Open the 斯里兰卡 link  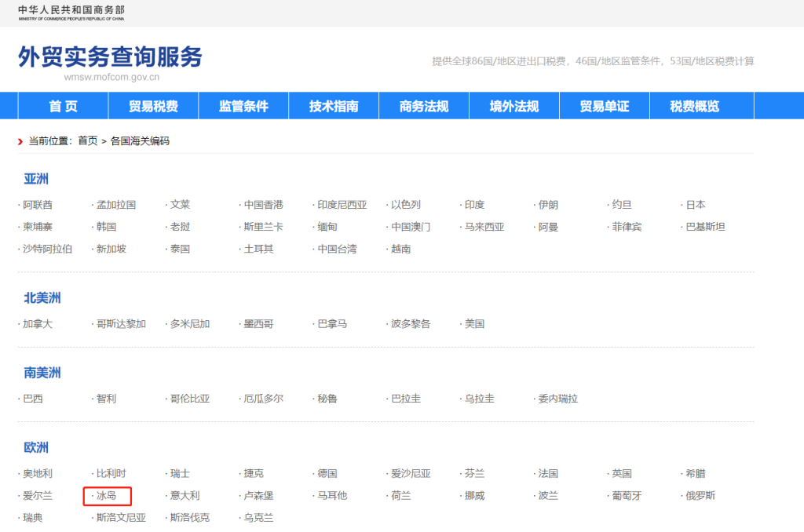(x=264, y=227)
